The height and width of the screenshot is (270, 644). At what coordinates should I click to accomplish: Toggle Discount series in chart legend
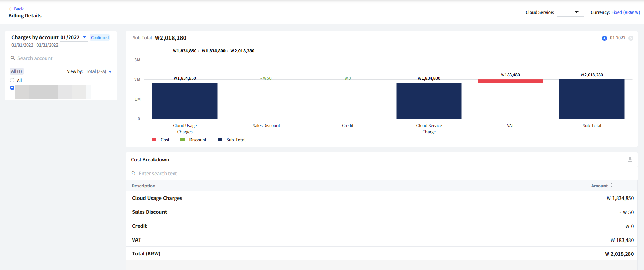pos(194,140)
